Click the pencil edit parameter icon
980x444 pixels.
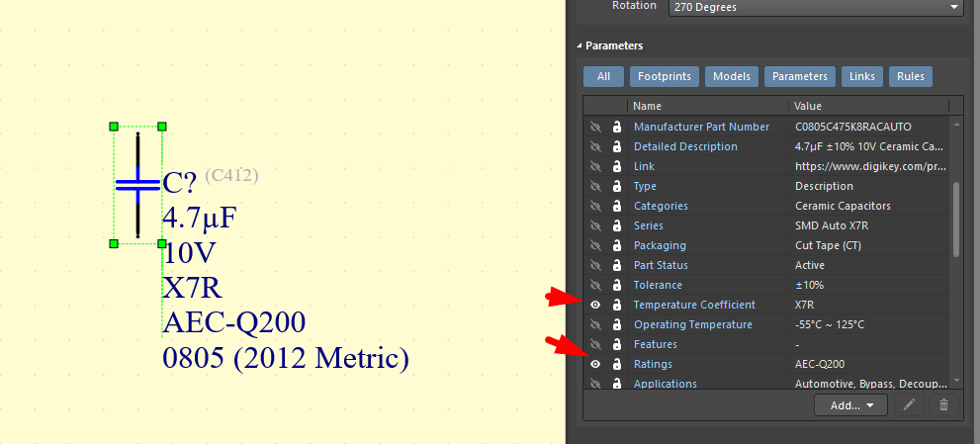tap(910, 405)
